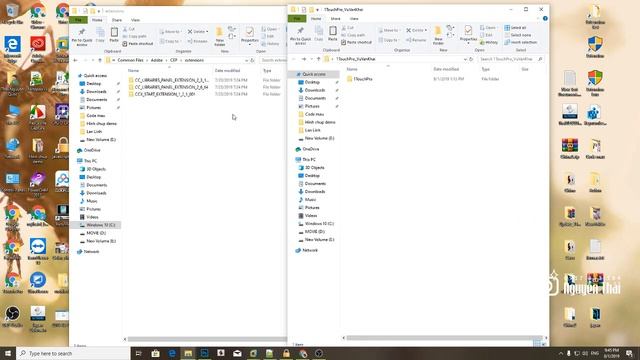The image size is (640, 360).
Task: Open File tab in the extensions window
Action: [x=78, y=20]
